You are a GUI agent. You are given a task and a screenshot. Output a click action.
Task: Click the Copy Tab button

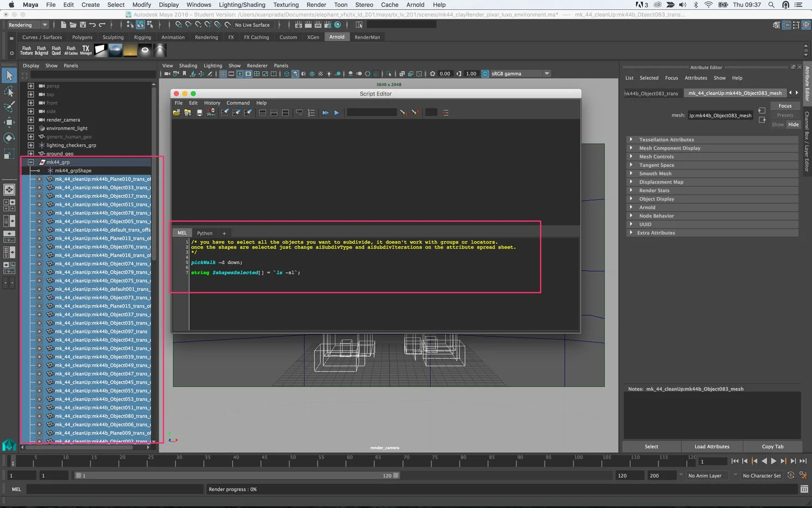click(x=772, y=447)
